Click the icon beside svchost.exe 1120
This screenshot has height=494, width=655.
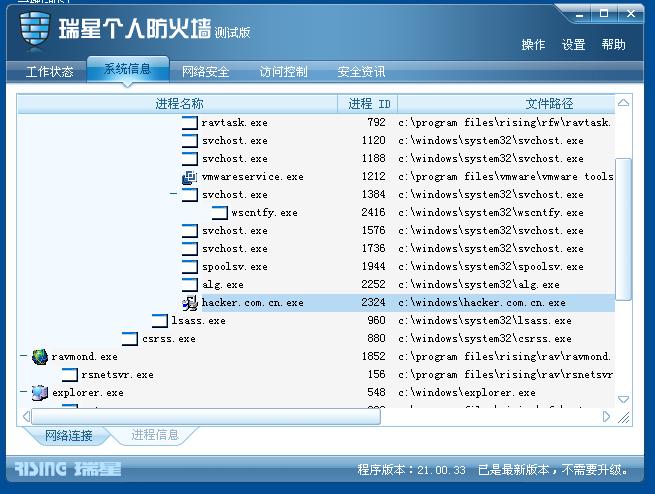[x=190, y=141]
